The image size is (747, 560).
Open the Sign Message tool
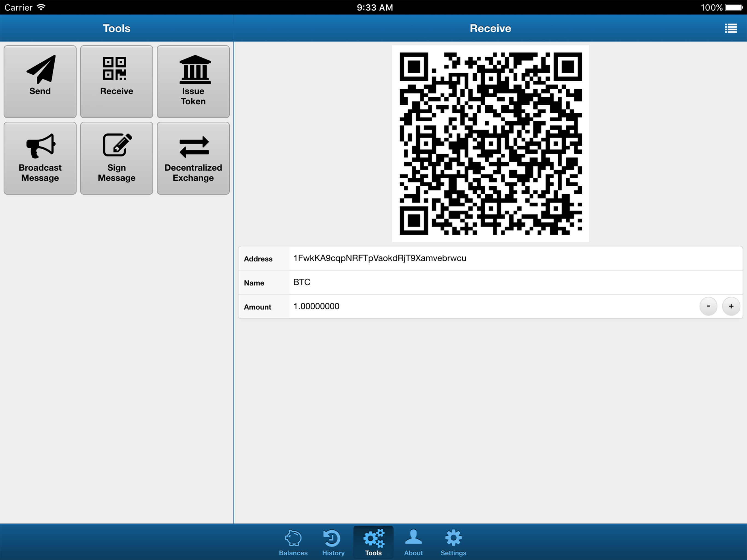coord(116,158)
